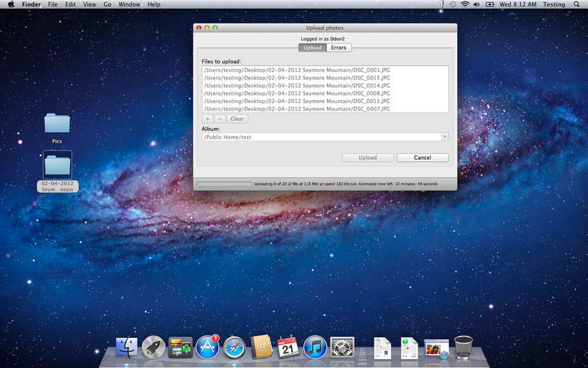Viewport: 588px width, 368px height.
Task: Switch to the Errors tab
Action: (339, 48)
